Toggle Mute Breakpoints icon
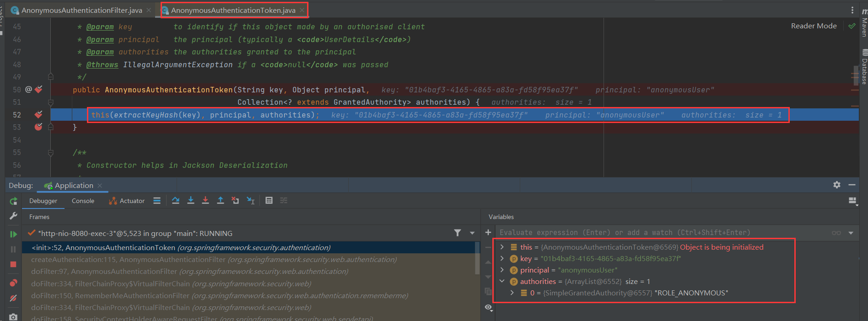This screenshot has height=321, width=868. (13, 298)
